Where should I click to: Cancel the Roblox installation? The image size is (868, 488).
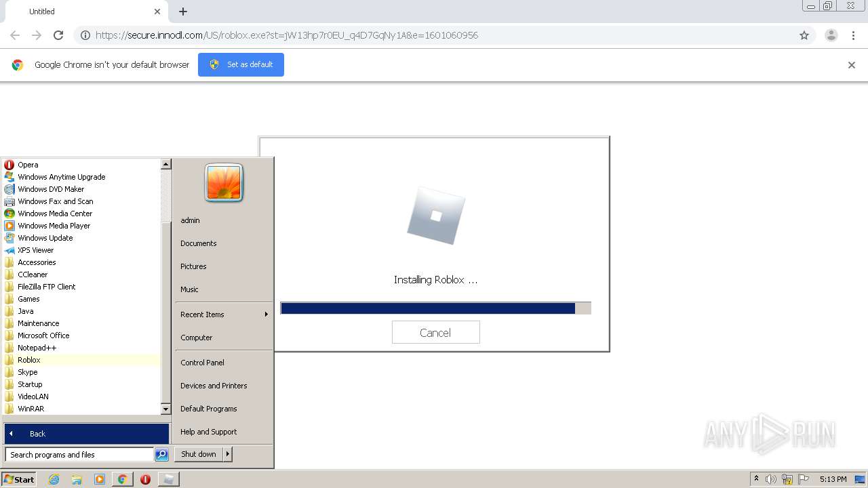coord(435,332)
